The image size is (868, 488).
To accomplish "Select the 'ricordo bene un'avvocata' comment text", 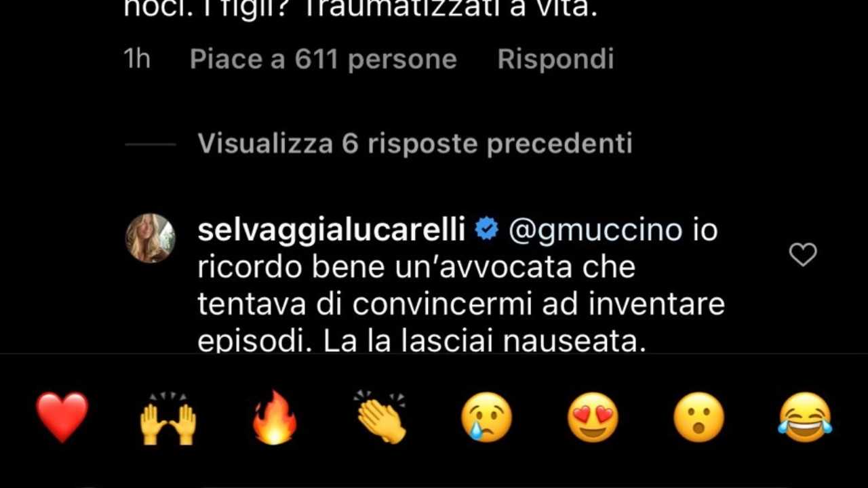I will (x=416, y=268).
